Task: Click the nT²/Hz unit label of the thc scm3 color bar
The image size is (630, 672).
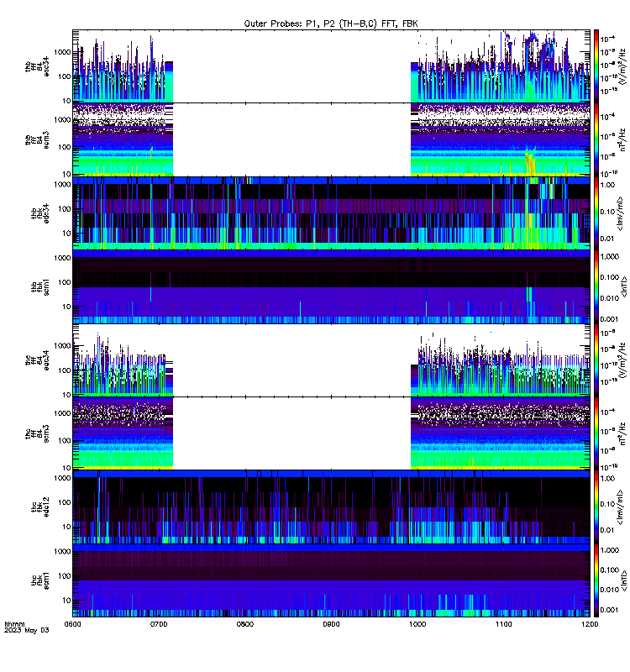Action: pos(622,433)
